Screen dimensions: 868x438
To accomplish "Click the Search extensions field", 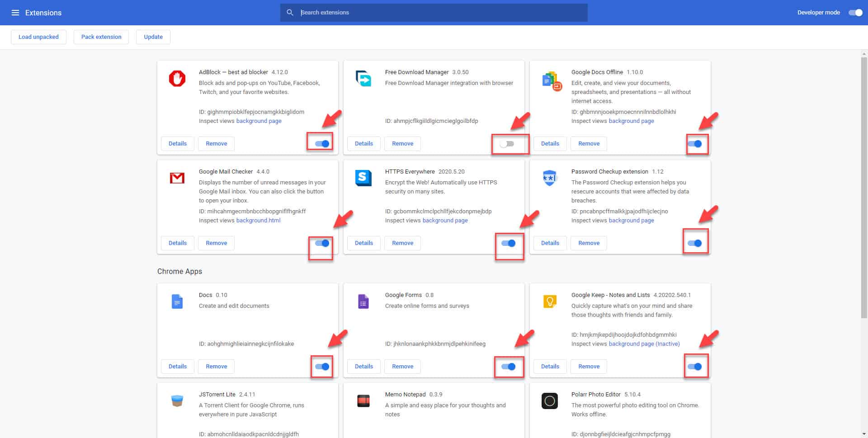I will (434, 13).
